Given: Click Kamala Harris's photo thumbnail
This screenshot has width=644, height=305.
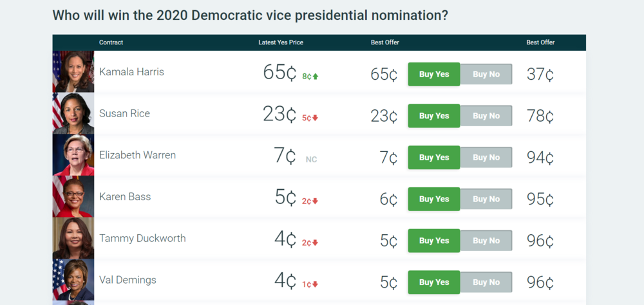Looking at the screenshot, I should (73, 71).
